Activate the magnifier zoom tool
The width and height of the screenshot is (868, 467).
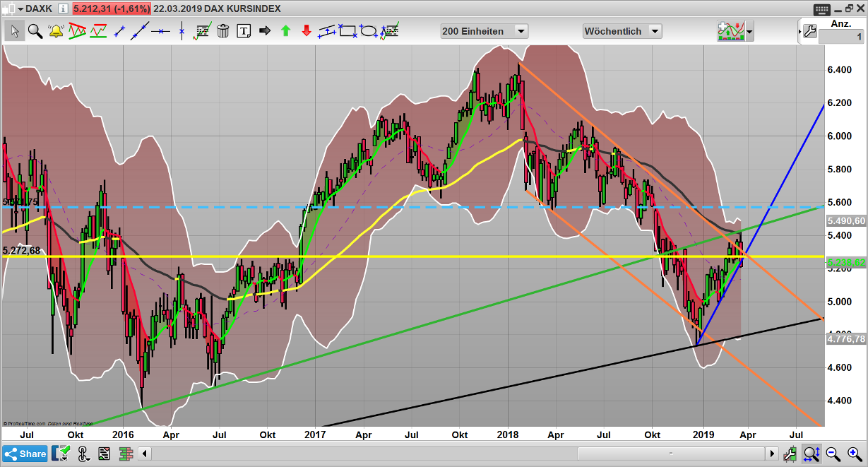pyautogui.click(x=35, y=31)
